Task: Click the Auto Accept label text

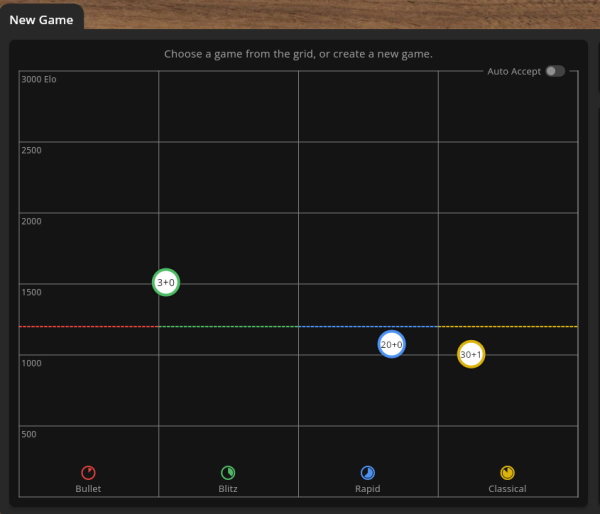Action: coord(514,72)
